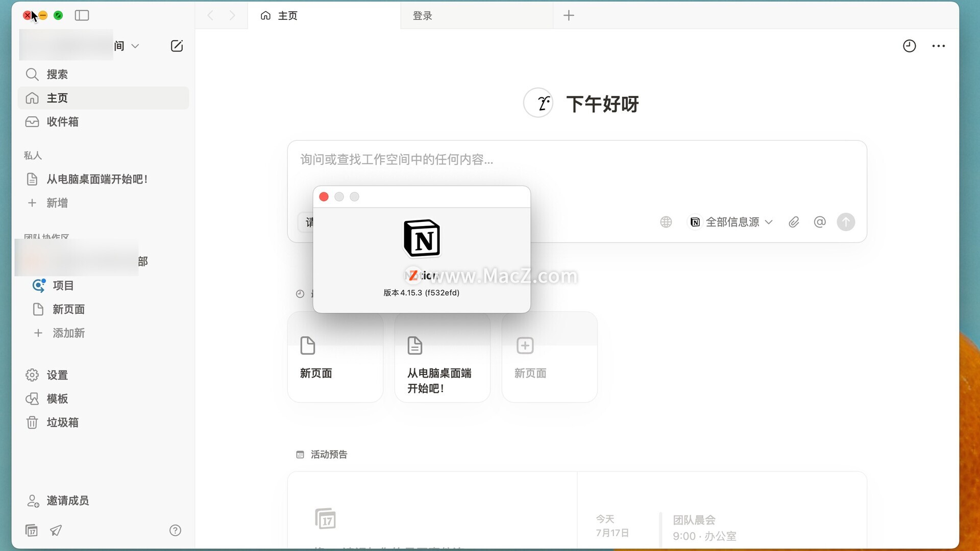Screen dimensions: 980x551
Task: Click the greyed 新页面 card with plus
Action: tap(550, 357)
